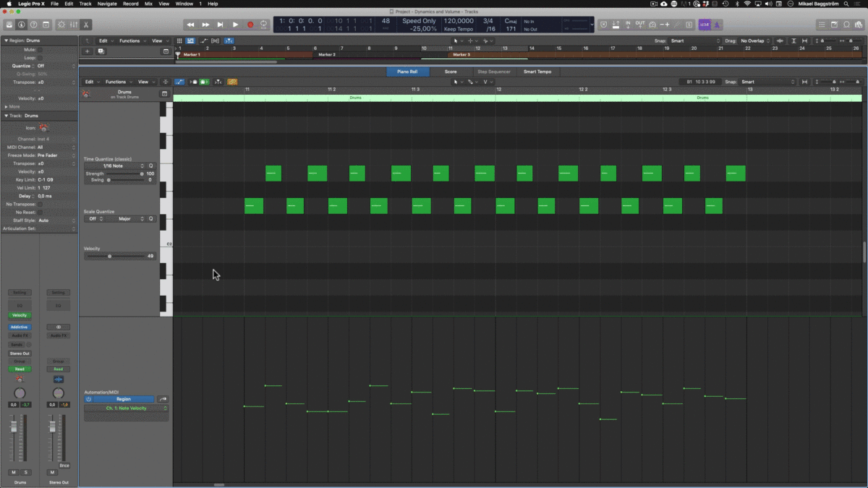
Task: Open the tracks area Snap Smart dropdown
Action: 695,40
